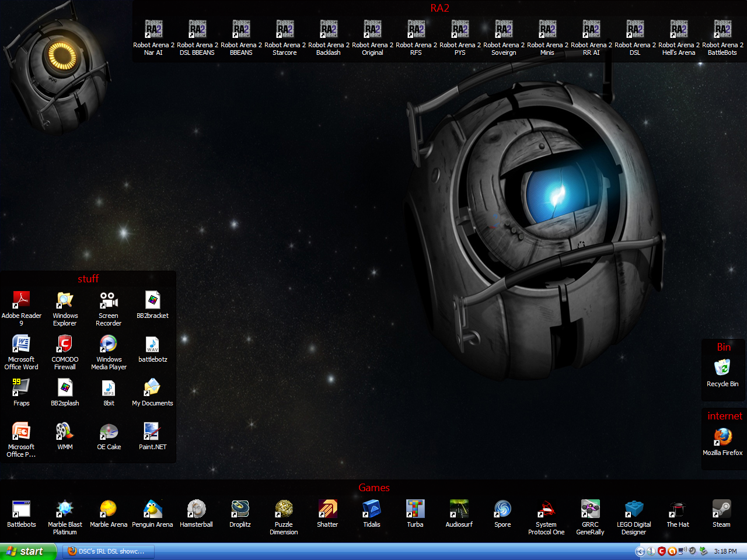Viewport: 747px width, 560px height.
Task: Select the Recycle Bin icon
Action: pos(722,373)
